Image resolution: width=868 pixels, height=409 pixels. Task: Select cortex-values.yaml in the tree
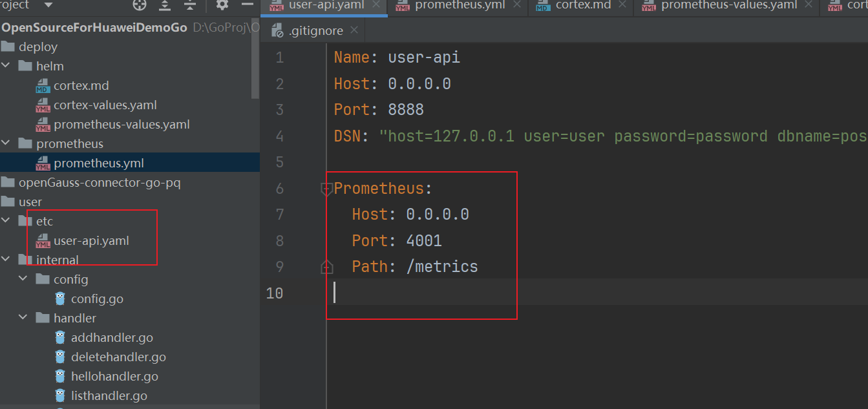point(105,105)
